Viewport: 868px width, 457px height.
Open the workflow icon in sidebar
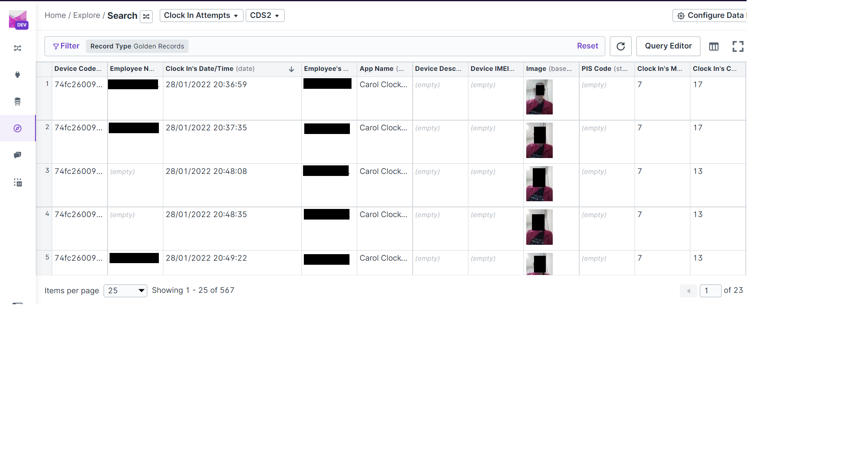click(18, 48)
